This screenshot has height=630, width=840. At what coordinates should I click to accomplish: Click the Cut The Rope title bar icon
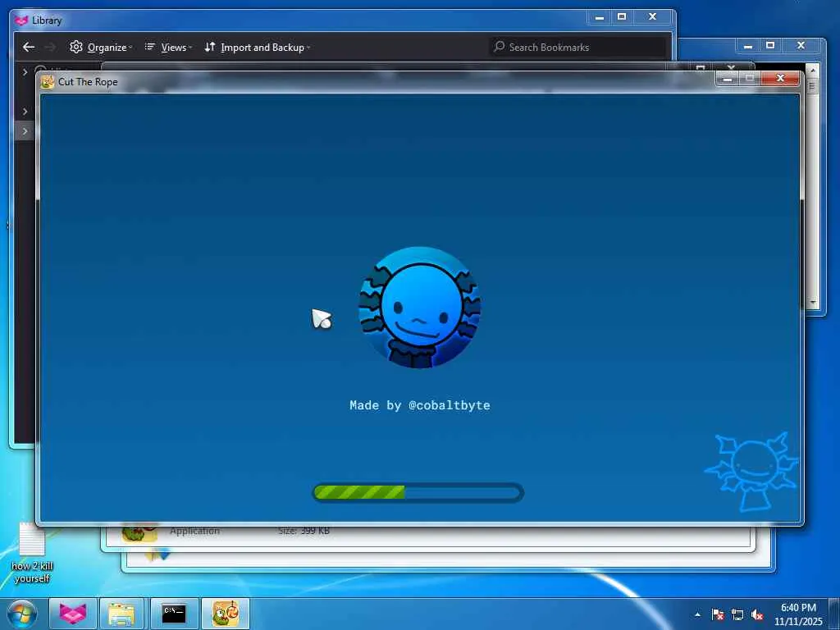point(48,81)
